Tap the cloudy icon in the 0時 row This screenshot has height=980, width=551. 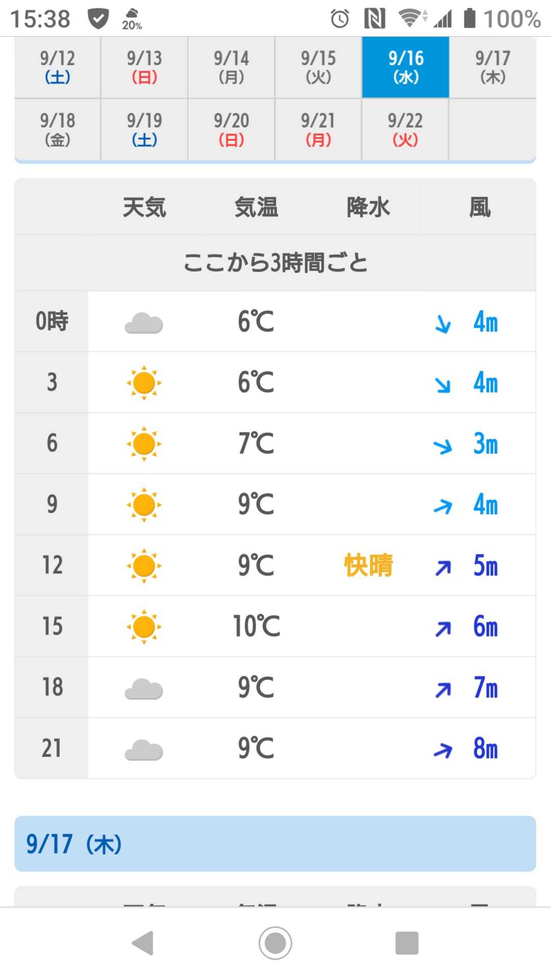tap(144, 324)
